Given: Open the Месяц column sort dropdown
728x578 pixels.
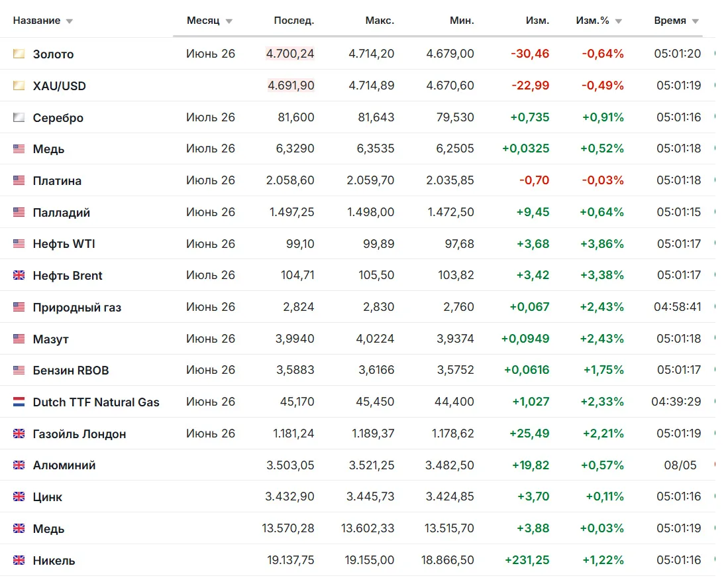Looking at the screenshot, I should [x=229, y=21].
